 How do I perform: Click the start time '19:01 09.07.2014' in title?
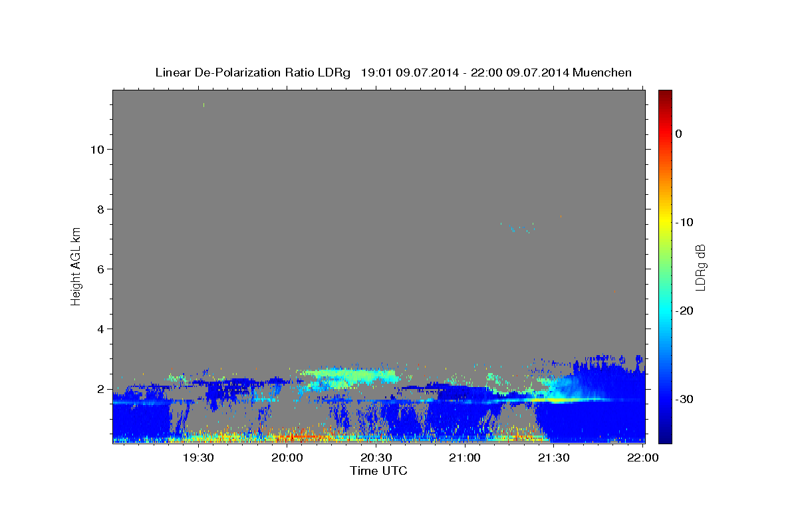[x=410, y=72]
